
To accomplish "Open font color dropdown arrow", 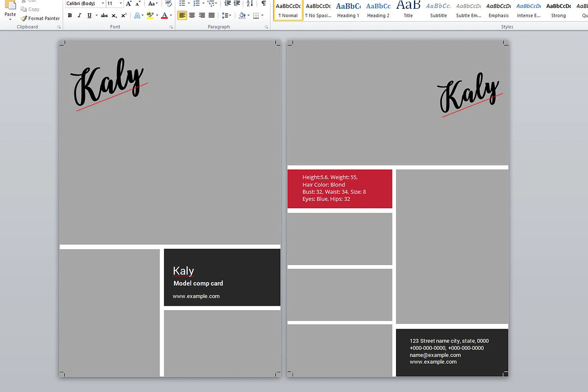I will click(x=171, y=16).
